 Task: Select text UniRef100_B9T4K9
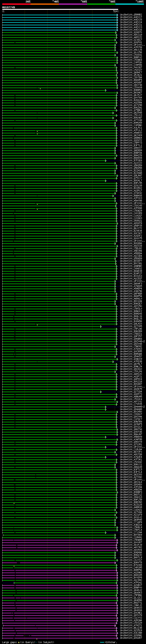coord(131,535)
